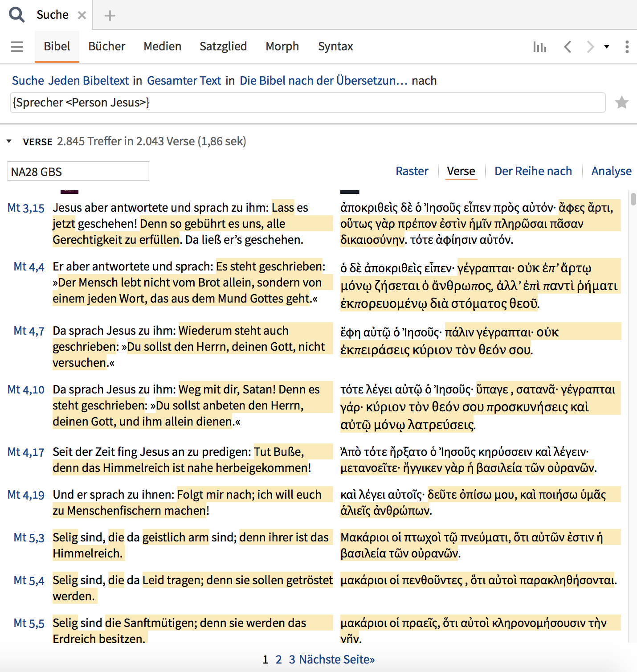
Task: Open a new tab with plus icon
Action: pos(110,16)
